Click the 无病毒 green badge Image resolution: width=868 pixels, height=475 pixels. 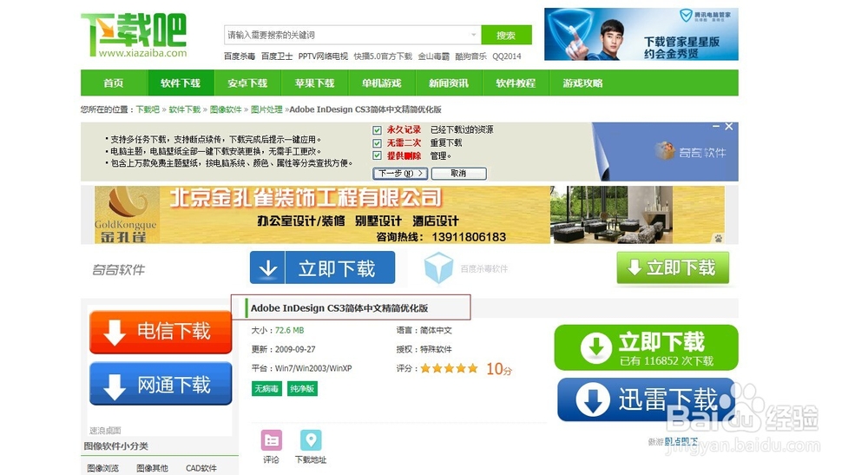coord(266,389)
